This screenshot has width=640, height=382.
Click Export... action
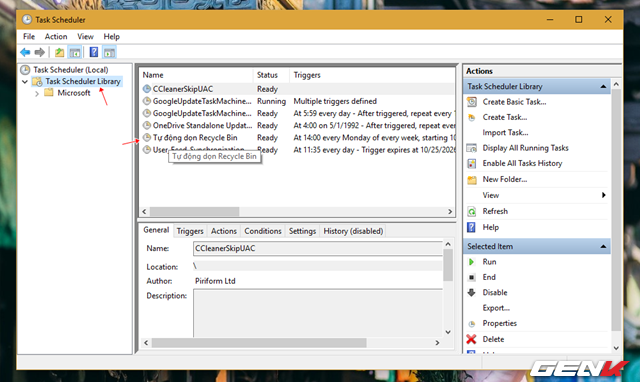click(496, 308)
